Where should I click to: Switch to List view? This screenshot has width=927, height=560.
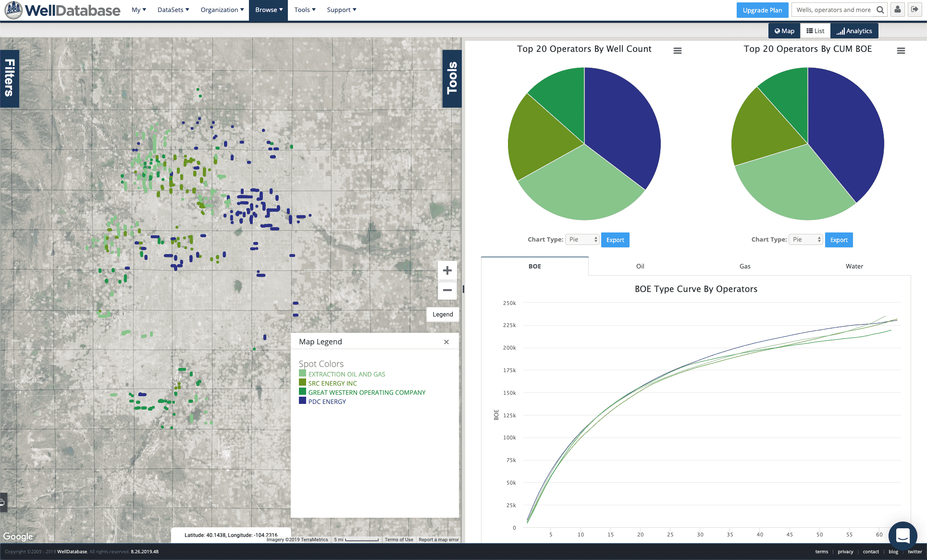point(816,31)
